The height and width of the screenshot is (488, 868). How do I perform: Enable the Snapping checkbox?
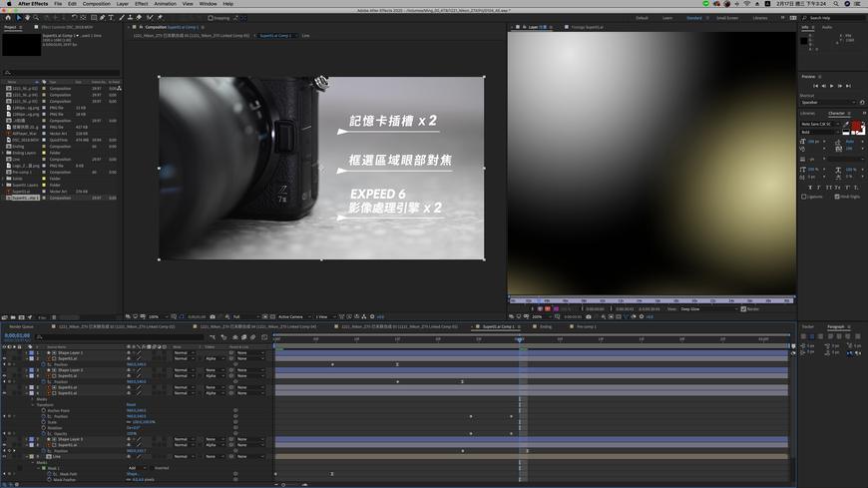click(211, 18)
